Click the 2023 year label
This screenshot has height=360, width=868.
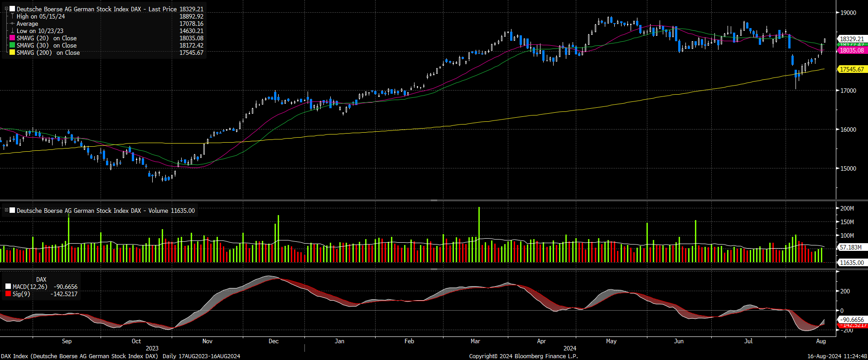(152, 348)
